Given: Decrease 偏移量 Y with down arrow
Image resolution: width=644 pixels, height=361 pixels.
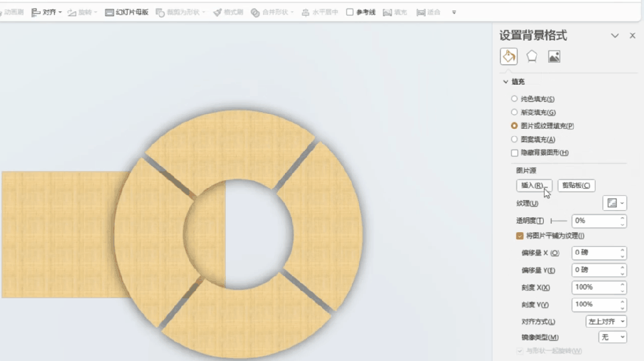Looking at the screenshot, I should 622,273.
